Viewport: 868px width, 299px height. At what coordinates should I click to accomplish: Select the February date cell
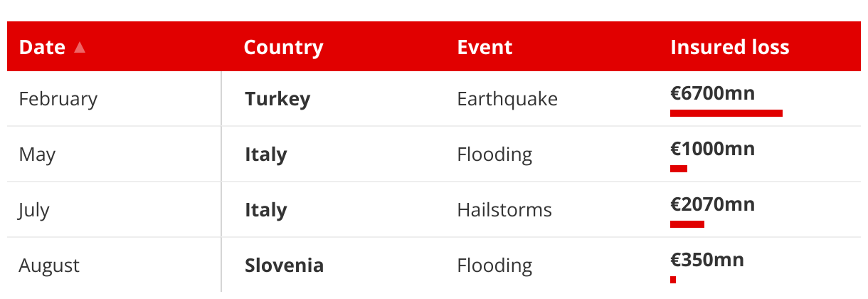point(58,99)
